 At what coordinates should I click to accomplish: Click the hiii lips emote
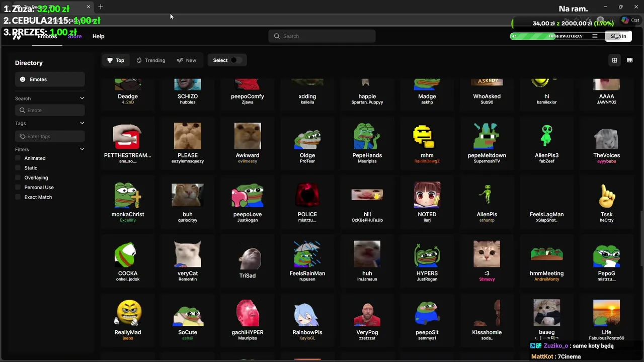(x=367, y=195)
